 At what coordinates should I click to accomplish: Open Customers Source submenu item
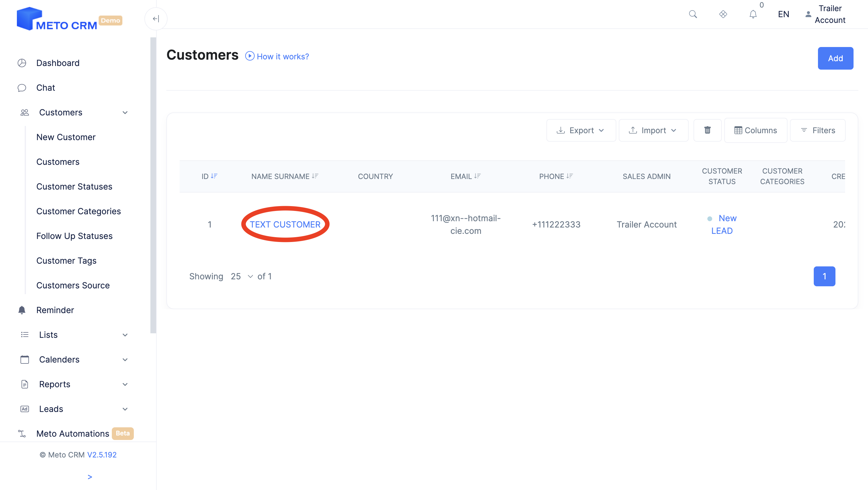point(73,285)
